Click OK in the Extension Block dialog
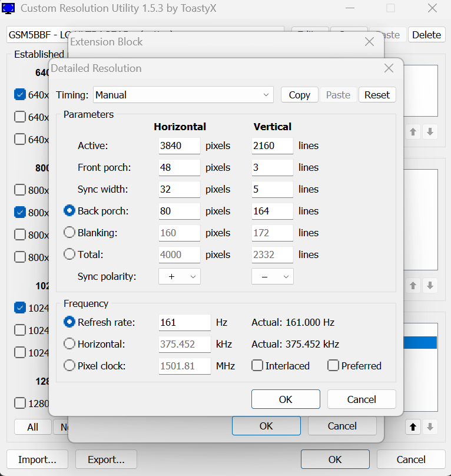The image size is (451, 476). pyautogui.click(x=266, y=426)
